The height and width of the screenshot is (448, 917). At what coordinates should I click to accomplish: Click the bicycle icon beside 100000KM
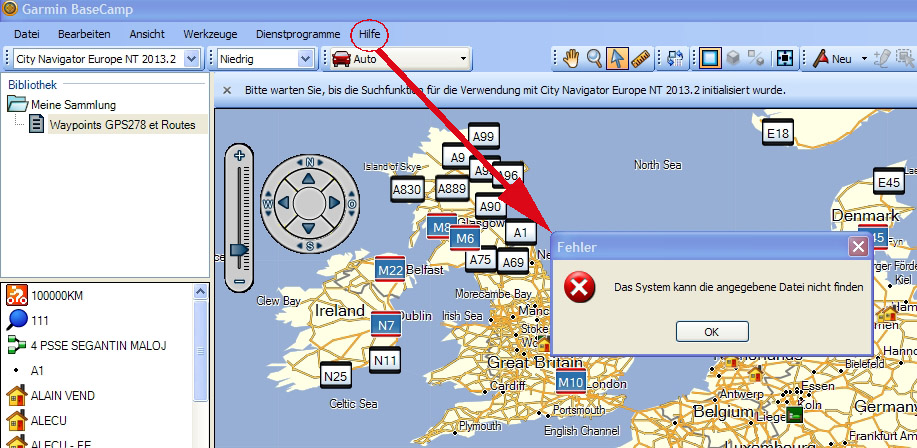(17, 295)
